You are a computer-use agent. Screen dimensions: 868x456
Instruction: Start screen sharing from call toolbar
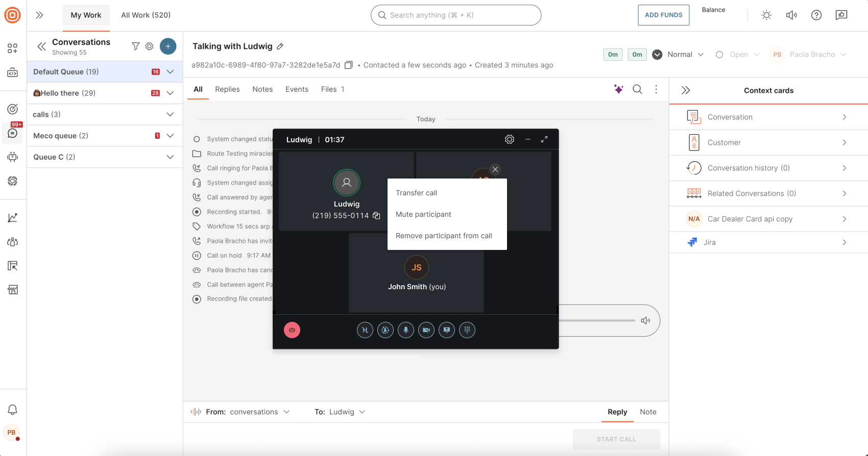point(447,330)
